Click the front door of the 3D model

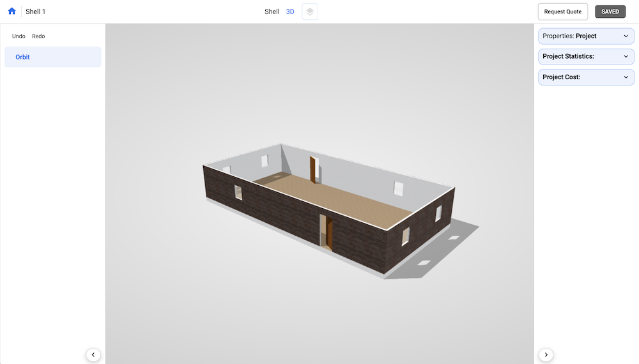coord(326,232)
